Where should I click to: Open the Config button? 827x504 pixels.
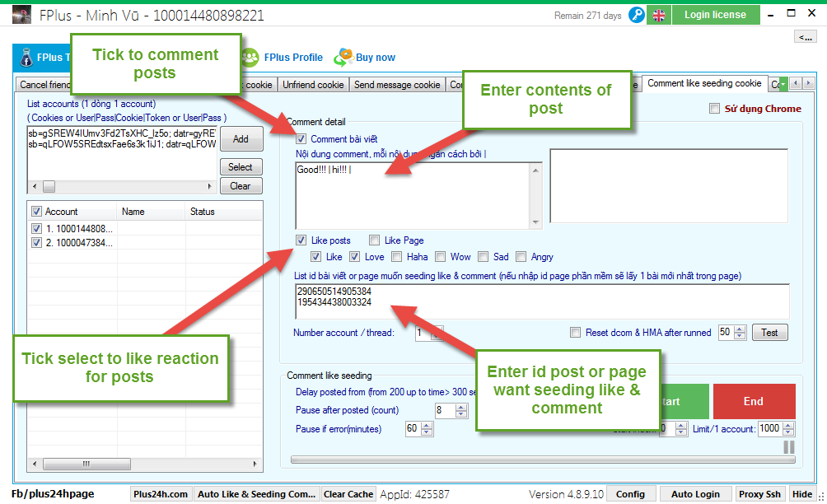point(630,494)
